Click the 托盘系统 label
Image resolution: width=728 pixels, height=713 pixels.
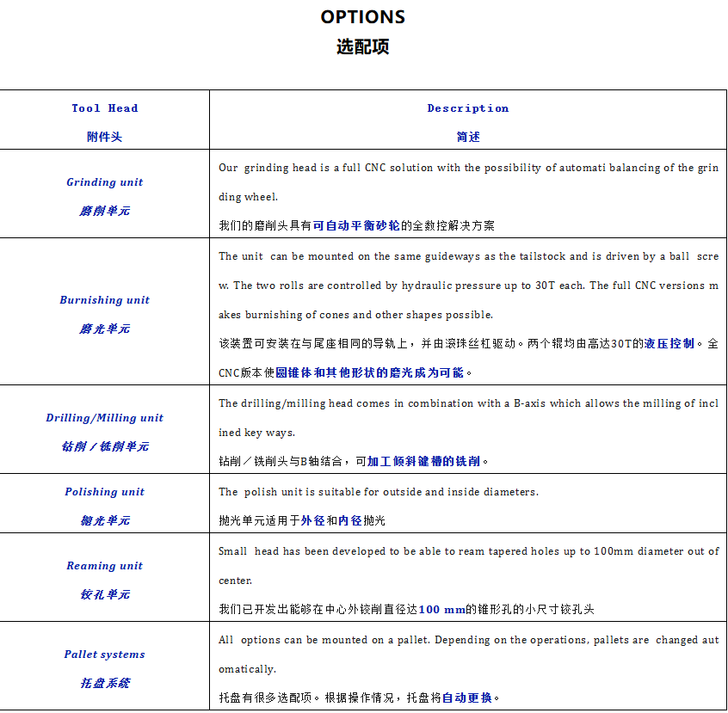coord(104,683)
